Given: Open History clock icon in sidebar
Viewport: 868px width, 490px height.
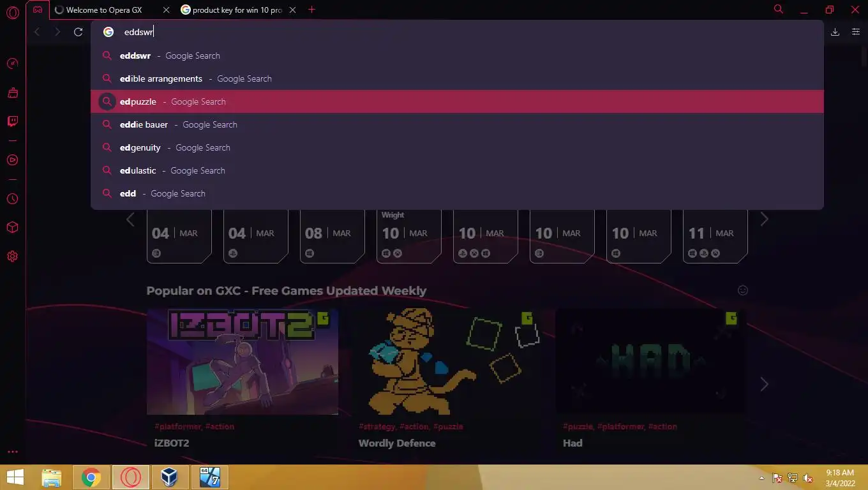Looking at the screenshot, I should (12, 199).
